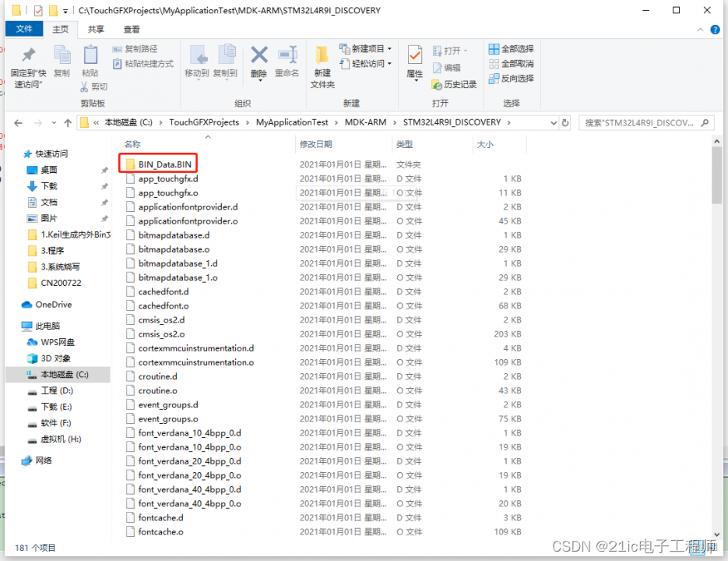
Task: Navigate up using the up arrow button
Action: pos(67,122)
